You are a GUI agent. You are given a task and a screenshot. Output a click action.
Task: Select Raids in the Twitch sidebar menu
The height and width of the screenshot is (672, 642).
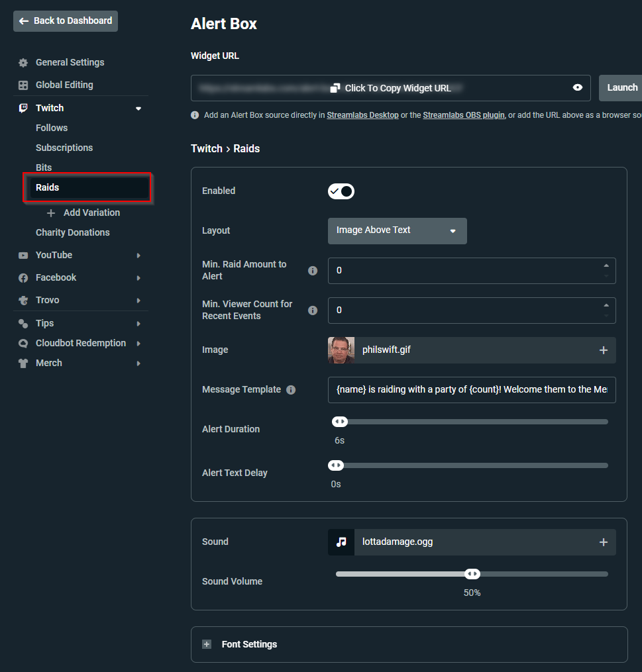(x=47, y=187)
